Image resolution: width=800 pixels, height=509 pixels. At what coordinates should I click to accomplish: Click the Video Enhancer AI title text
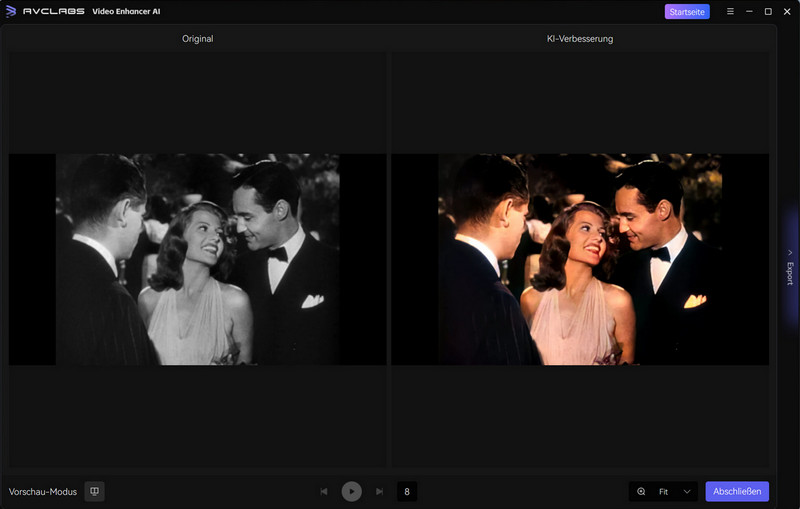pos(126,11)
